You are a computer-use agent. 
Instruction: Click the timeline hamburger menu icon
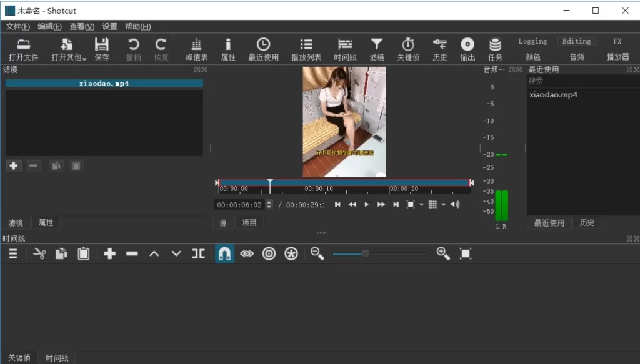(11, 253)
